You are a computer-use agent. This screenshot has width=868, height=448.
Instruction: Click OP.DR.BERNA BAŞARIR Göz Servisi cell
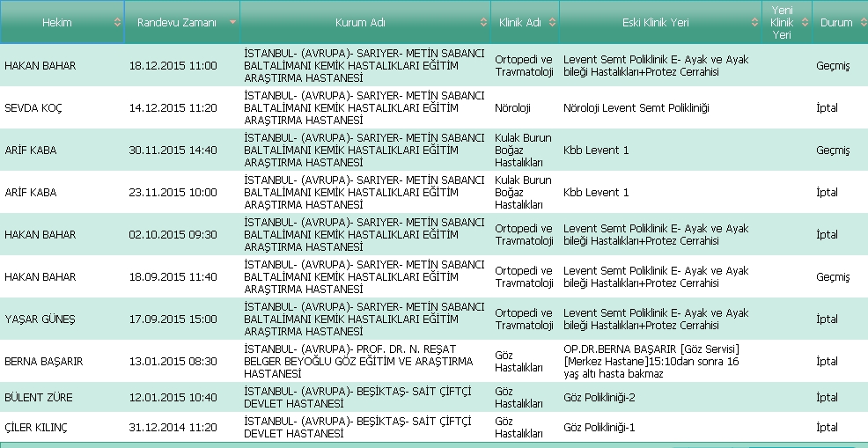click(x=651, y=362)
